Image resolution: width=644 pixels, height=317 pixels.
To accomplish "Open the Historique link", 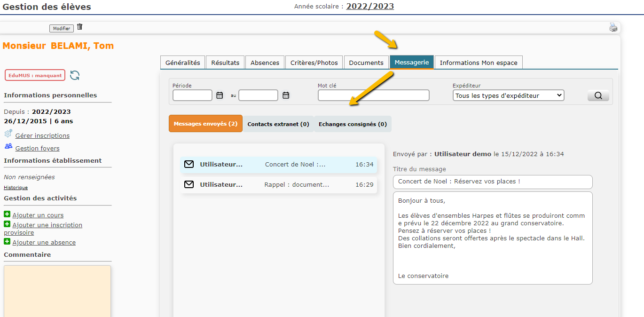I will (16, 187).
